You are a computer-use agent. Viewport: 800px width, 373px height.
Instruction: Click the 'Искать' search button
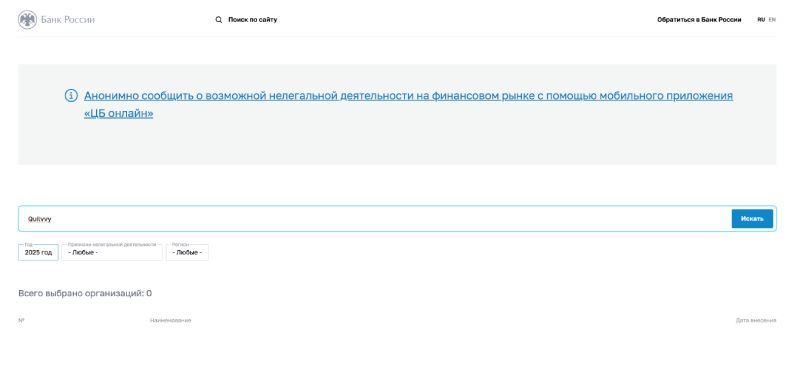click(752, 219)
